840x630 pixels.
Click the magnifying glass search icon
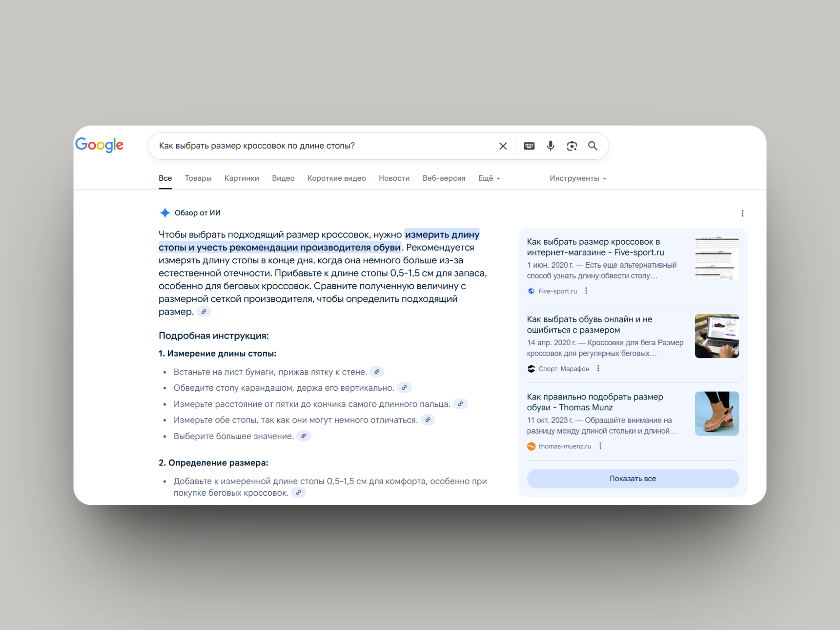(593, 146)
